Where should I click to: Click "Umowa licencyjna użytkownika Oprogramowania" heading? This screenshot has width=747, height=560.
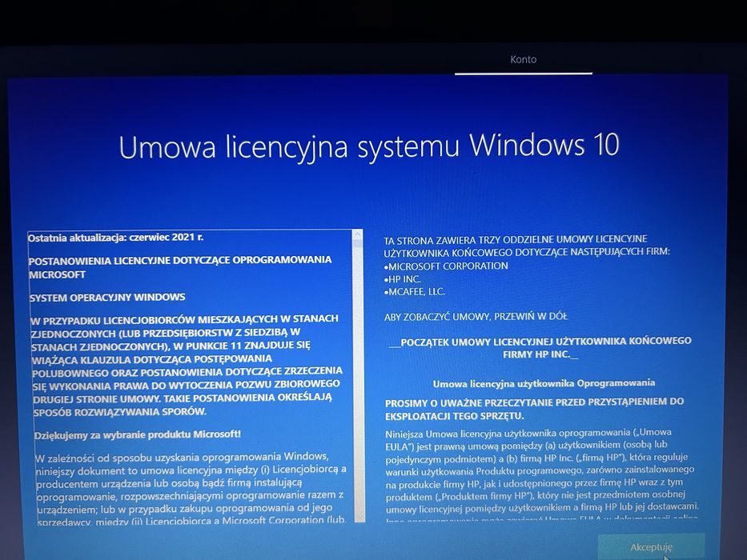(x=544, y=383)
